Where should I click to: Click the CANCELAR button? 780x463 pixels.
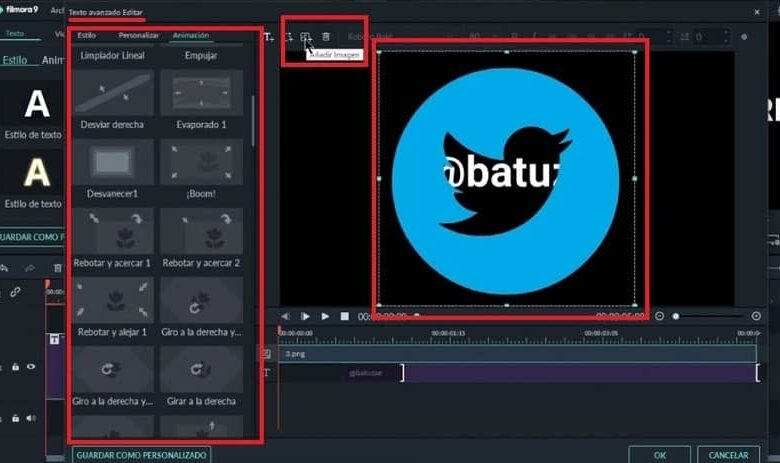728,455
